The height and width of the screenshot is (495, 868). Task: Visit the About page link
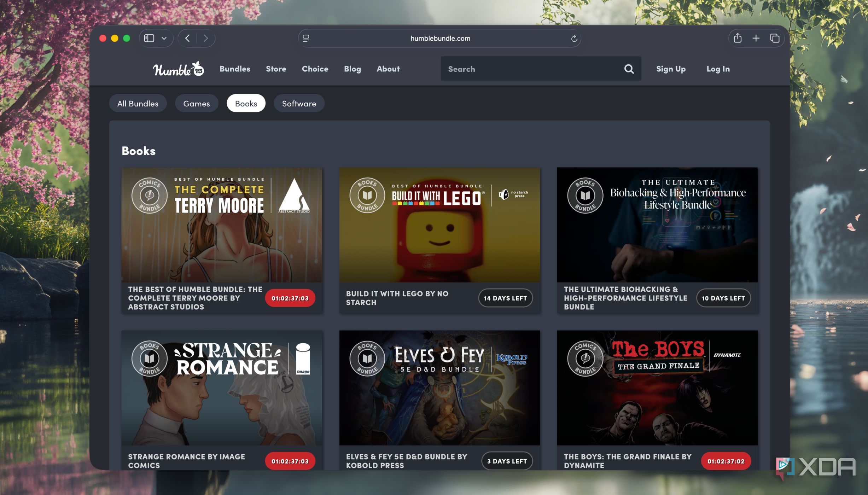coord(388,69)
